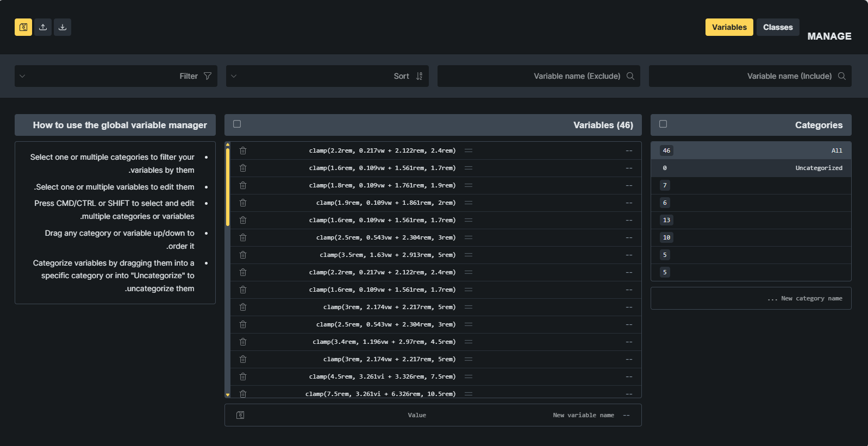Click the yellow save icon at top-left
Screen dimensions: 868x446
(23, 27)
